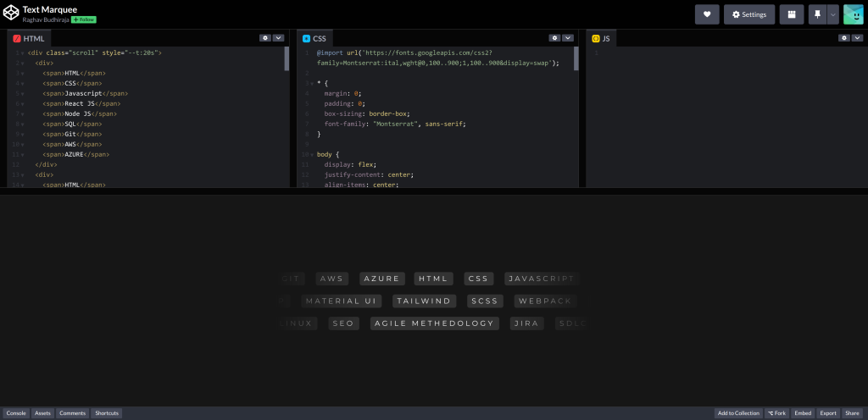Click the SCSS marquee tag
868x420 pixels.
coord(486,301)
